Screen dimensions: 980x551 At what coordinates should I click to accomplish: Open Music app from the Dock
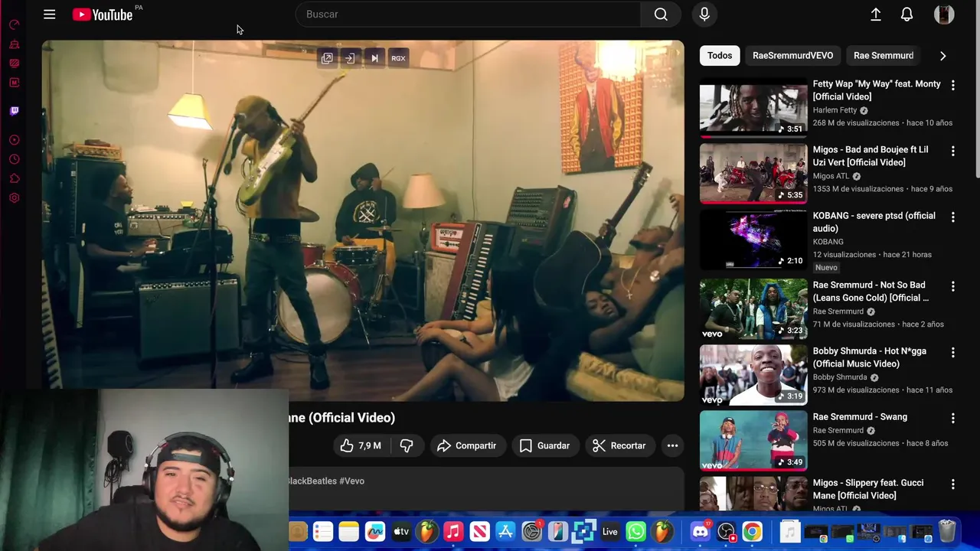point(453,531)
